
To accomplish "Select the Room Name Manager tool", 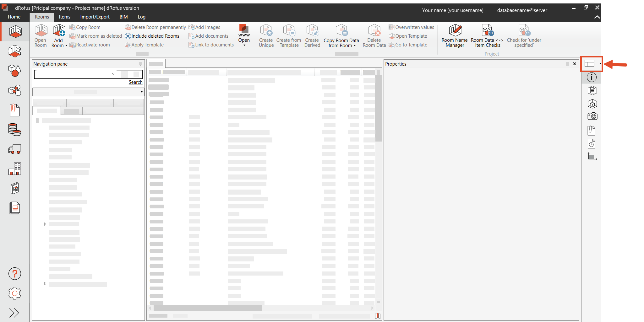I will click(x=455, y=35).
